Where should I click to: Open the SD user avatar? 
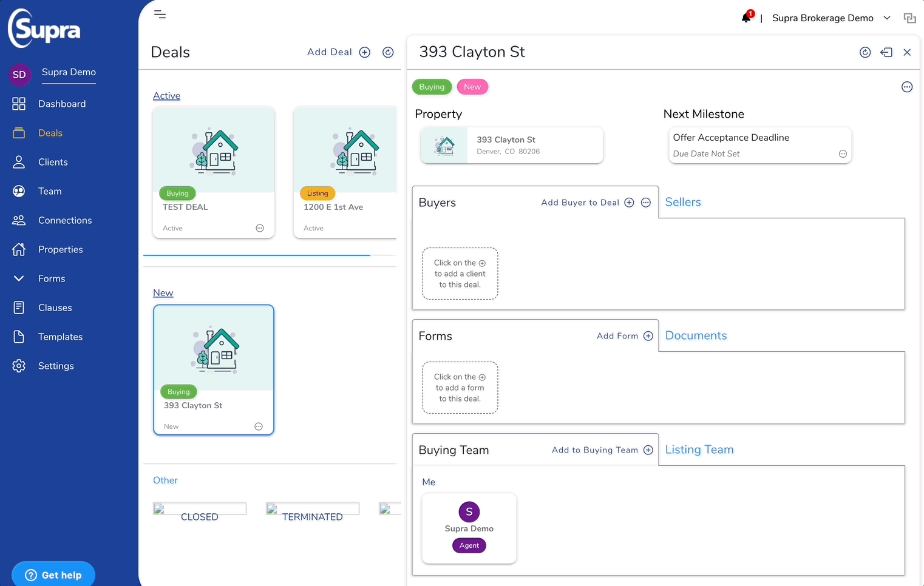coord(19,75)
